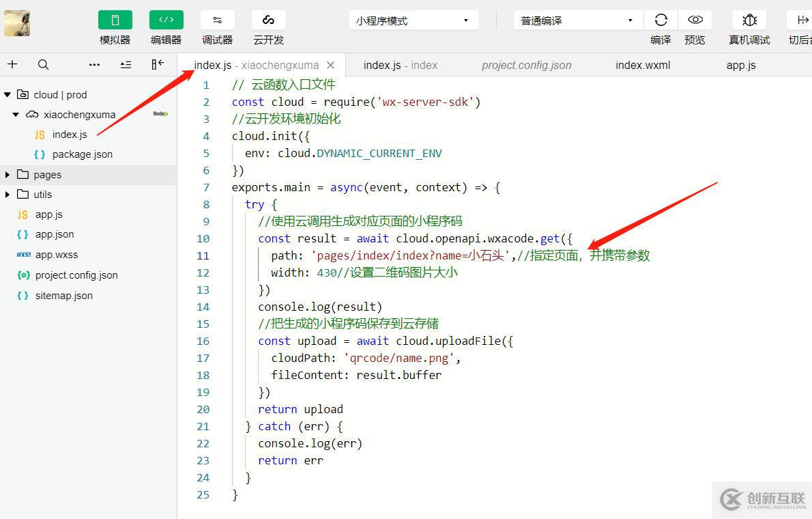The height and width of the screenshot is (519, 812).
Task: Open the three-dots more options menu
Action: click(x=94, y=65)
